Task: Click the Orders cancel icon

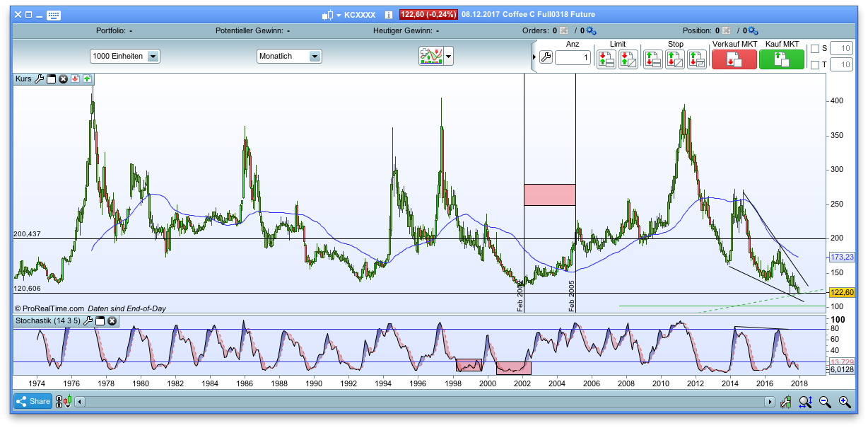Action: [x=564, y=30]
